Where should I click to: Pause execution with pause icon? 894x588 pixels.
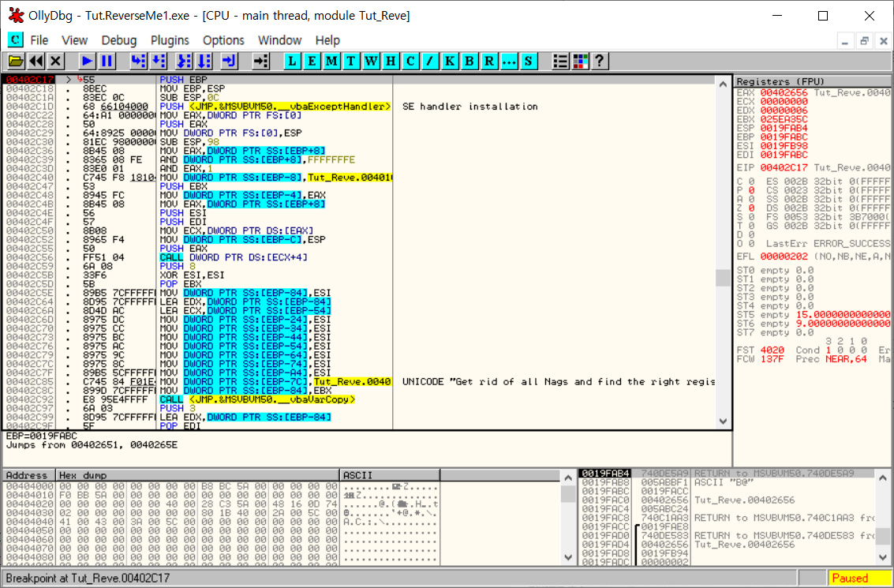(x=107, y=61)
